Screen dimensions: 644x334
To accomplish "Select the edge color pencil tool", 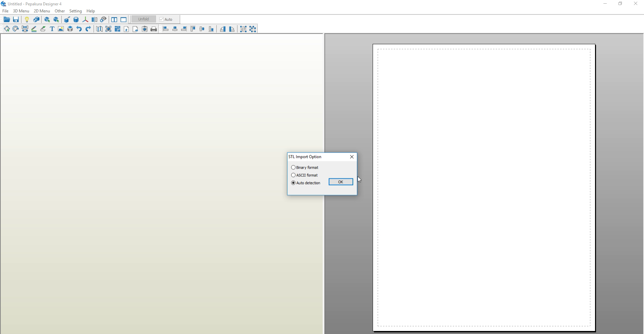I will pyautogui.click(x=34, y=29).
